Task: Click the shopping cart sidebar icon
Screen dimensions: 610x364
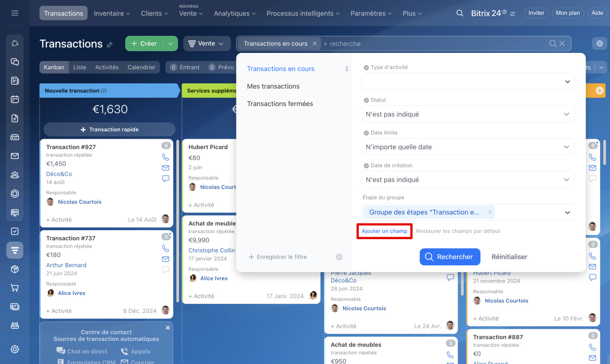Action: (x=15, y=288)
